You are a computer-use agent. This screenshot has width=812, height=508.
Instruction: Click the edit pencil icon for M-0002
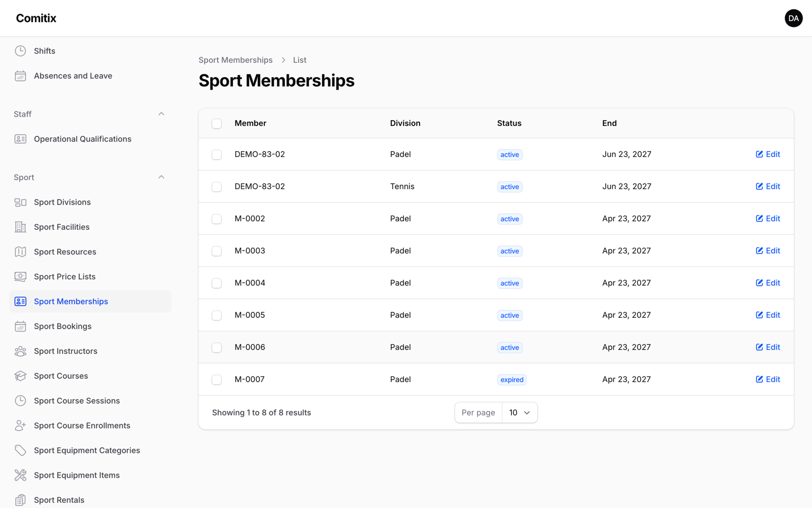(760, 218)
